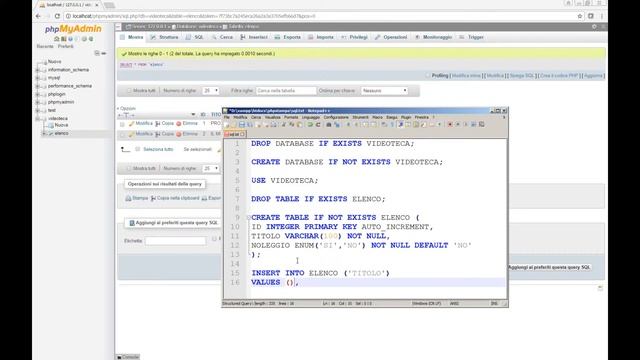Click the phpMyAdmin Home icon
Image resolution: width=640 pixels, height=360 pixels.
click(57, 39)
